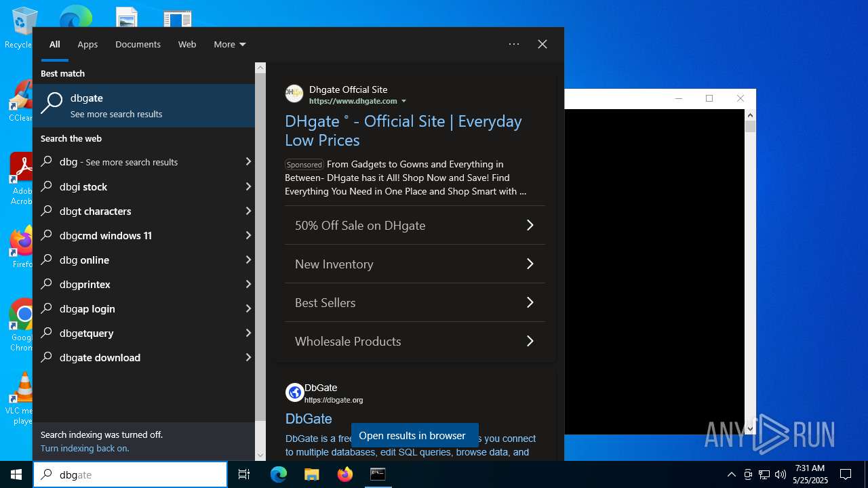Screen dimensions: 868x488
Task: Expand the 'dbgate download' suggestion arrow
Action: coord(248,357)
